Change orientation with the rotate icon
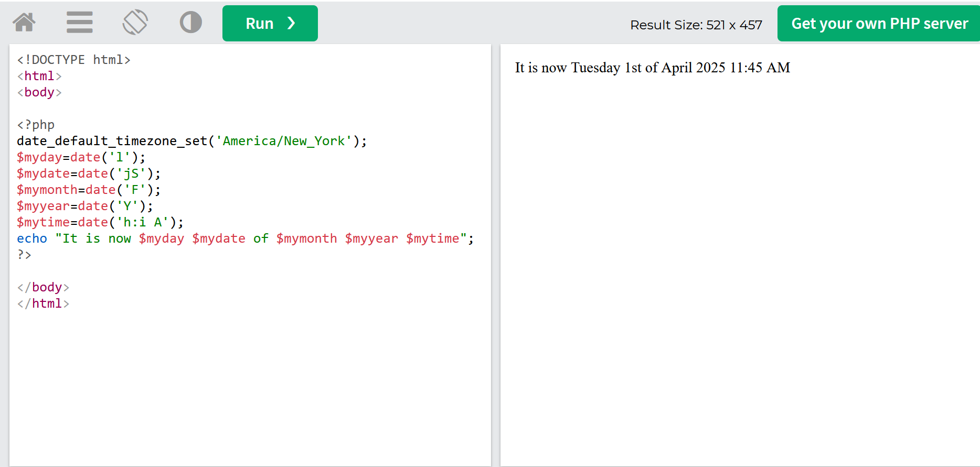This screenshot has width=980, height=467. coord(135,23)
